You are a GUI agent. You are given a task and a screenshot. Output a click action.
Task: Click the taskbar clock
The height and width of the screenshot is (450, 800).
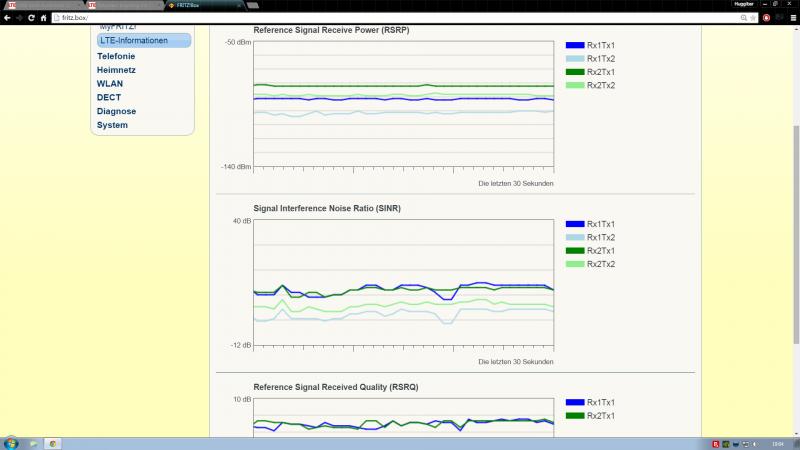pos(778,444)
